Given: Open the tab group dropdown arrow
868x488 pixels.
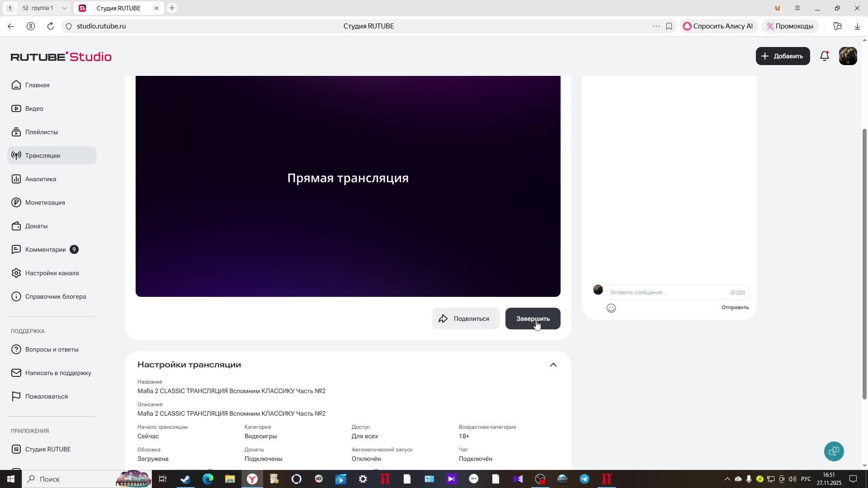Looking at the screenshot, I should (x=64, y=8).
